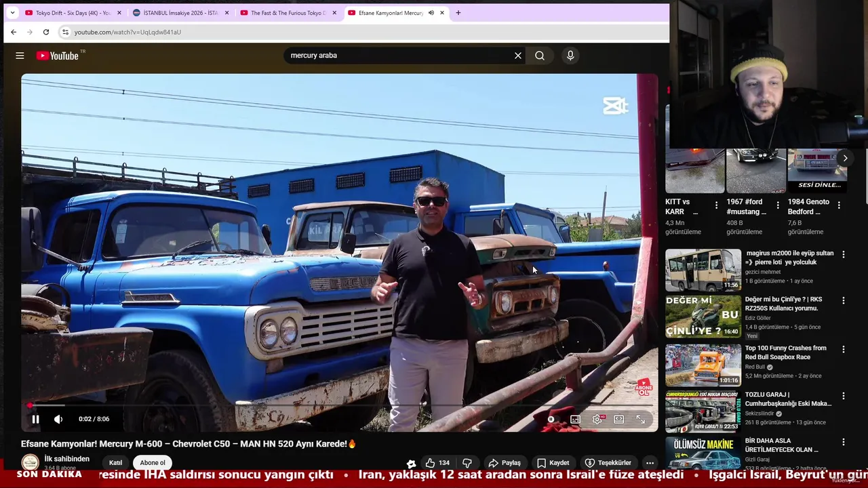Open more actions under the video

650,463
